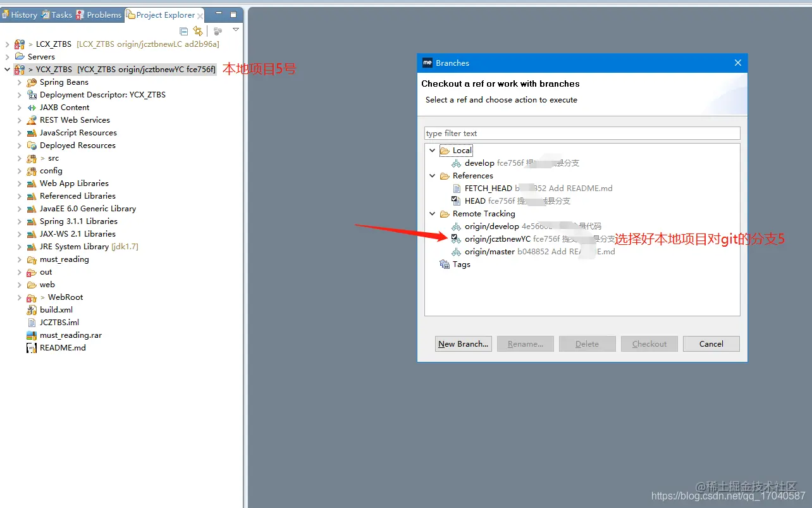Expand the LCX_ZTBS project node
Image resolution: width=812 pixels, height=508 pixels.
coord(8,44)
